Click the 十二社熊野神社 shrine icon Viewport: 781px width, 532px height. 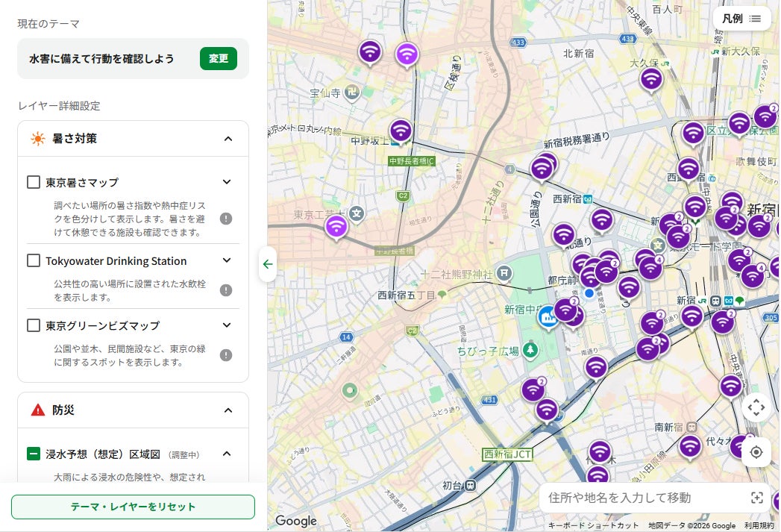[x=504, y=272]
